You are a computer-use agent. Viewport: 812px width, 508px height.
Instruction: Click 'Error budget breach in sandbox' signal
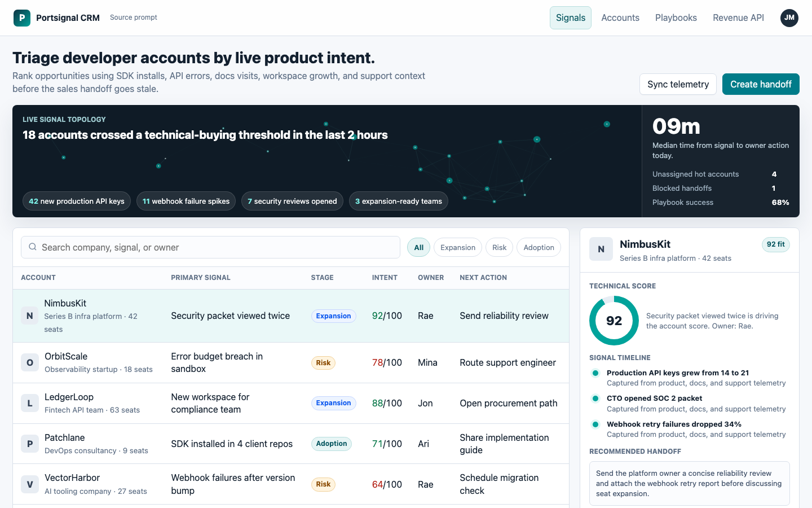(217, 362)
